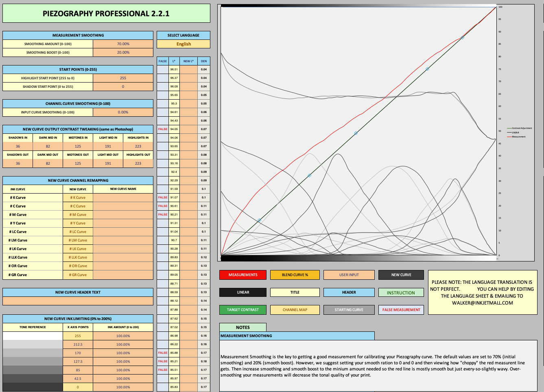The height and width of the screenshot is (392, 544).
Task: Open new curve cell for LC Curve
Action: point(78,232)
